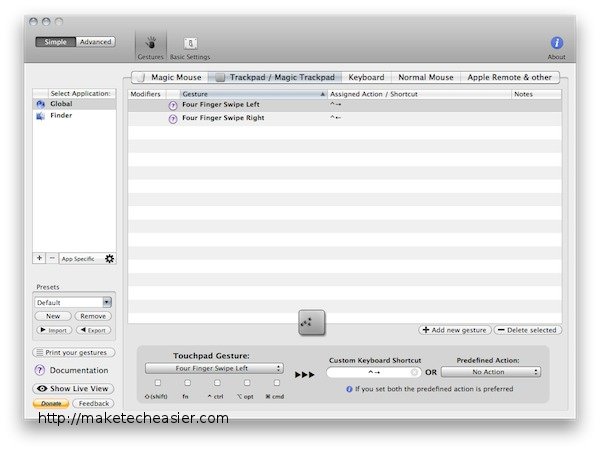This screenshot has height=452, width=600.
Task: Enable the ctrl modifier checkbox
Action: click(217, 383)
